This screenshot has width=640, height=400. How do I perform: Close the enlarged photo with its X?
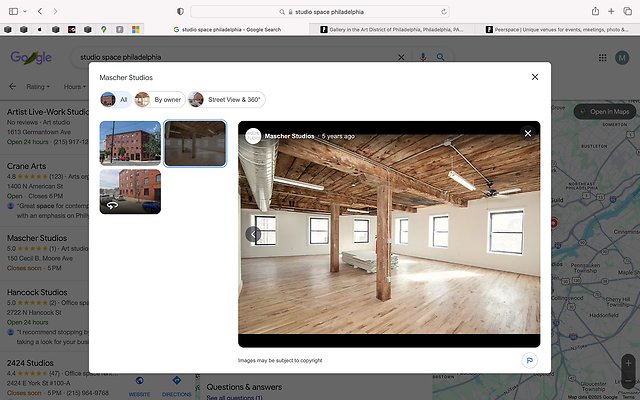(527, 133)
